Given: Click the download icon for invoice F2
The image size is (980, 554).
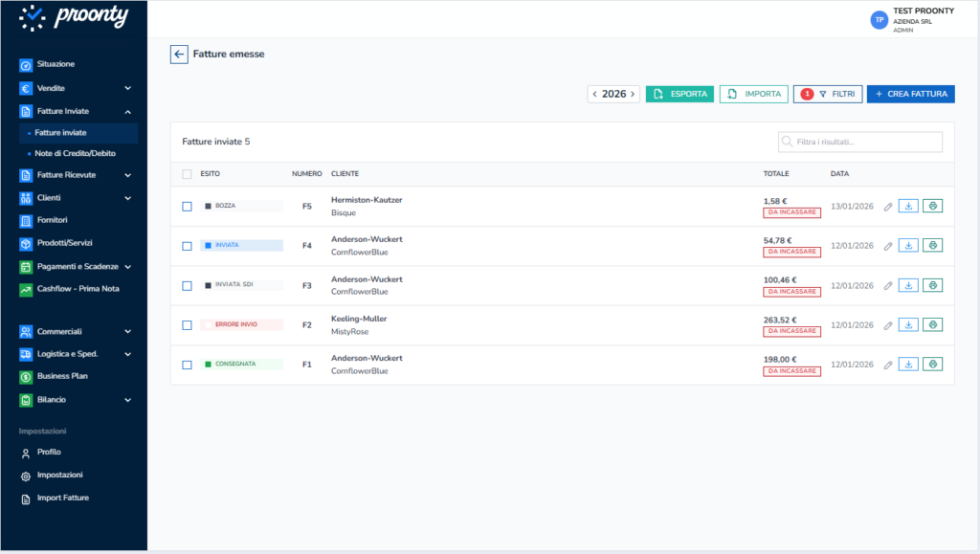Looking at the screenshot, I should point(908,324).
